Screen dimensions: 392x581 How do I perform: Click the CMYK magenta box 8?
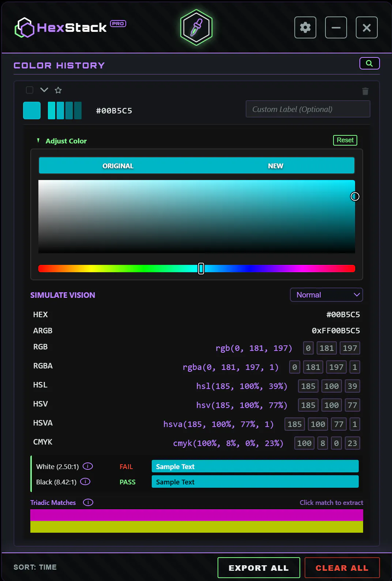[323, 443]
